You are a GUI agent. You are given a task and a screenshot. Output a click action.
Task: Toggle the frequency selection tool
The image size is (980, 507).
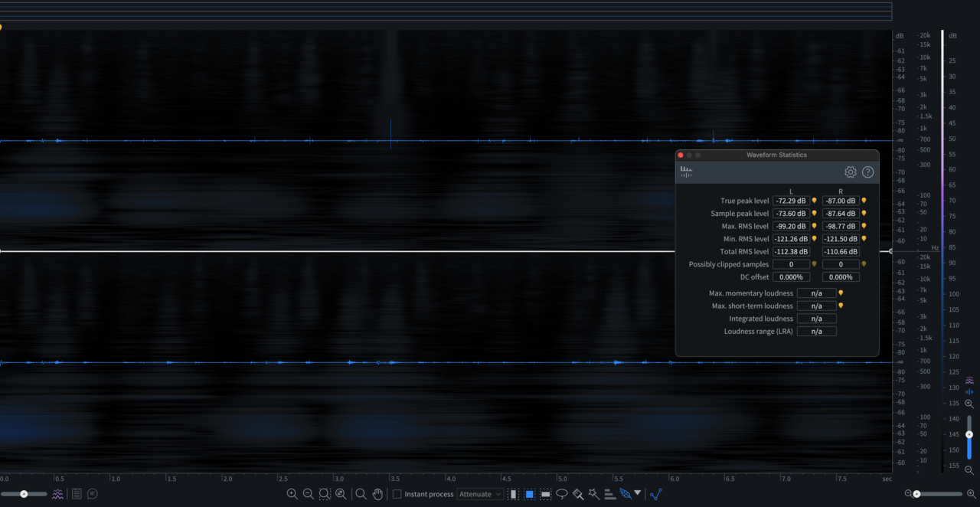pyautogui.click(x=545, y=494)
